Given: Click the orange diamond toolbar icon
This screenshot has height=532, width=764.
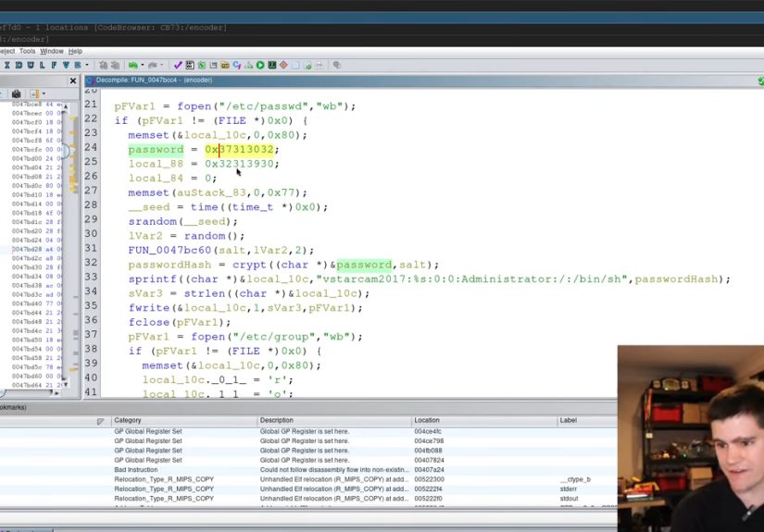Looking at the screenshot, I should (283, 65).
